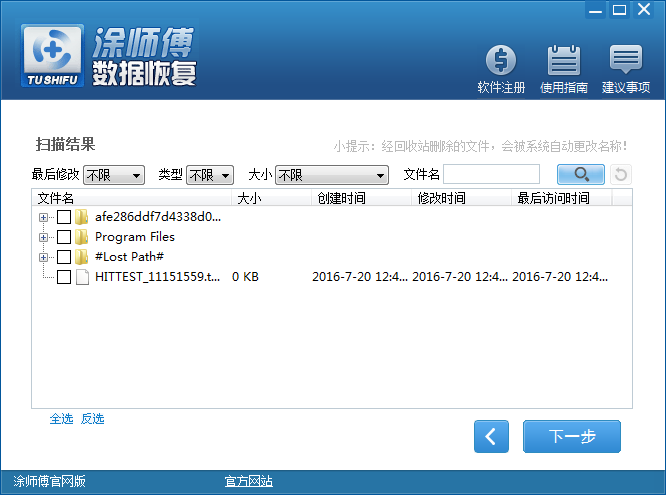Expand the afe286ddf7d4338d0 folder node
666x495 pixels.
[x=43, y=217]
